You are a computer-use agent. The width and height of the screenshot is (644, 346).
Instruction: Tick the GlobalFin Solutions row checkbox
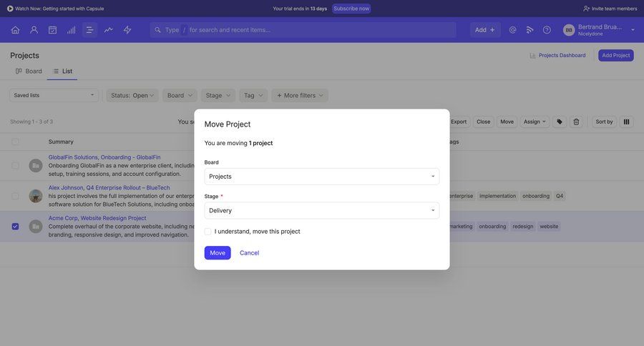point(15,165)
